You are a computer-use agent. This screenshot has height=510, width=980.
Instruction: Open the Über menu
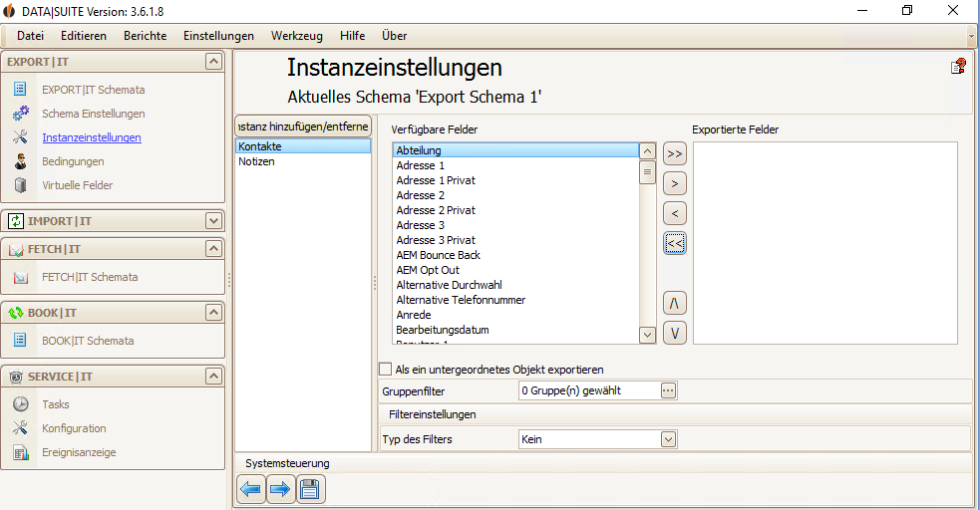[x=395, y=36]
